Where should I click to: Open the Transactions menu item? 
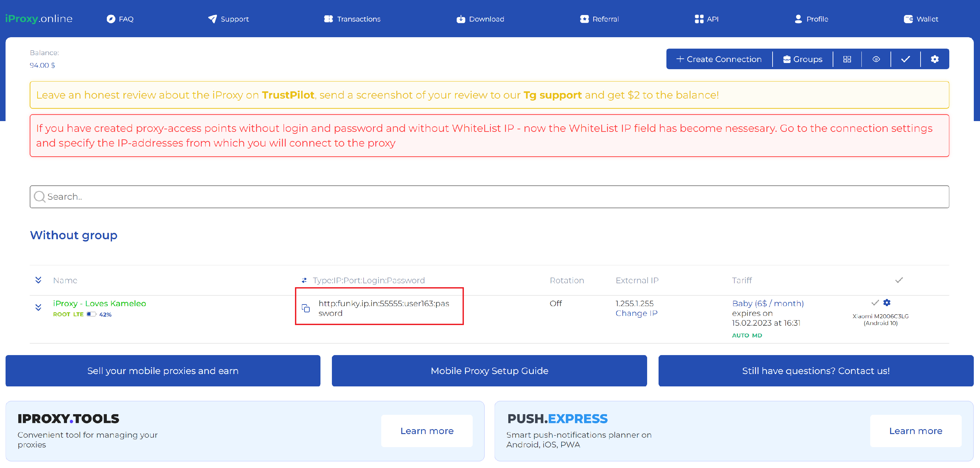(x=352, y=19)
